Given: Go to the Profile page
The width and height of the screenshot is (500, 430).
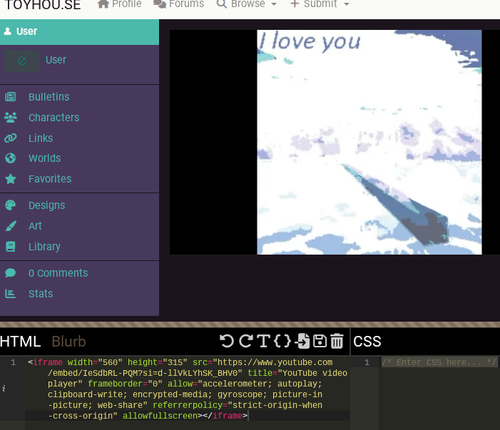Looking at the screenshot, I should (x=120, y=4).
